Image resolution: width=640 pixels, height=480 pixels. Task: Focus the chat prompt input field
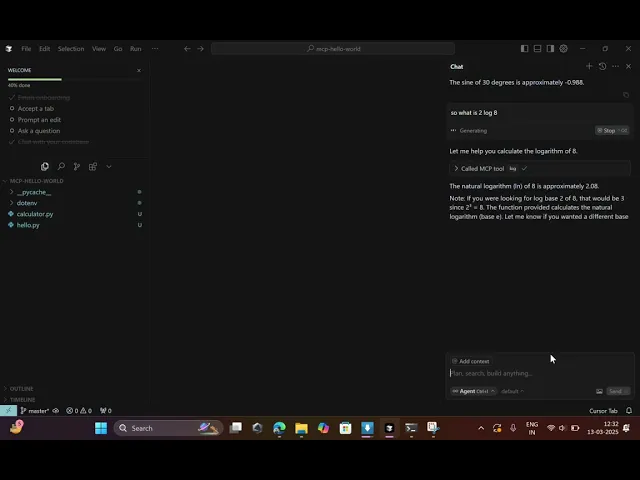click(x=540, y=373)
